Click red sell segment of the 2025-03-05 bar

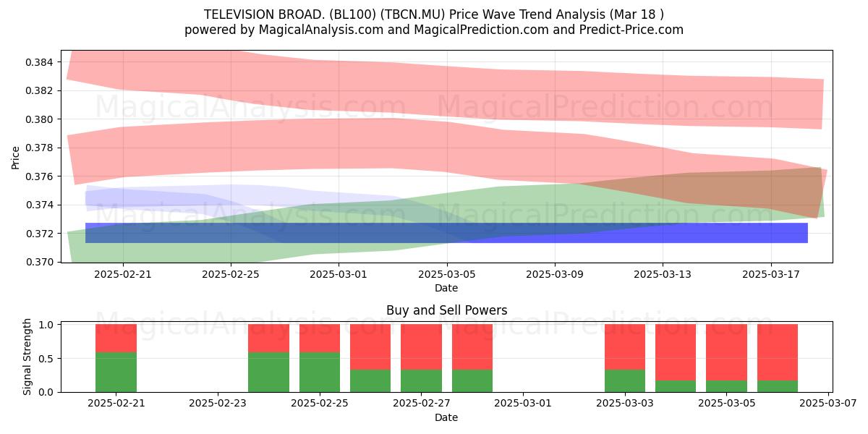(726, 352)
